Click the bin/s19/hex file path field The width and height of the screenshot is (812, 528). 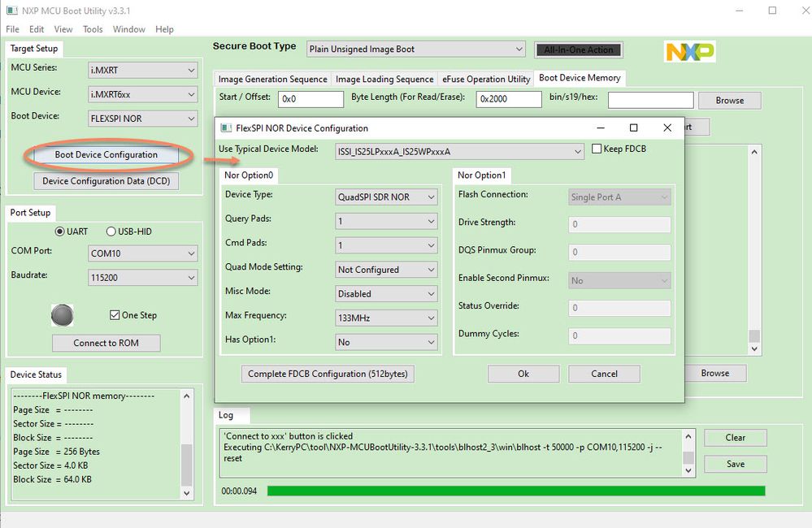[650, 100]
